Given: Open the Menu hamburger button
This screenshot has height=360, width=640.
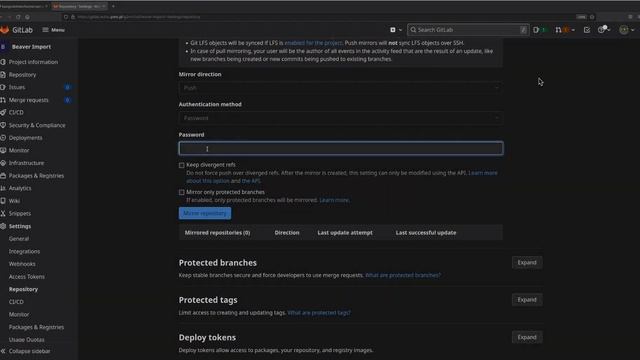Looking at the screenshot, I should pos(53,30).
